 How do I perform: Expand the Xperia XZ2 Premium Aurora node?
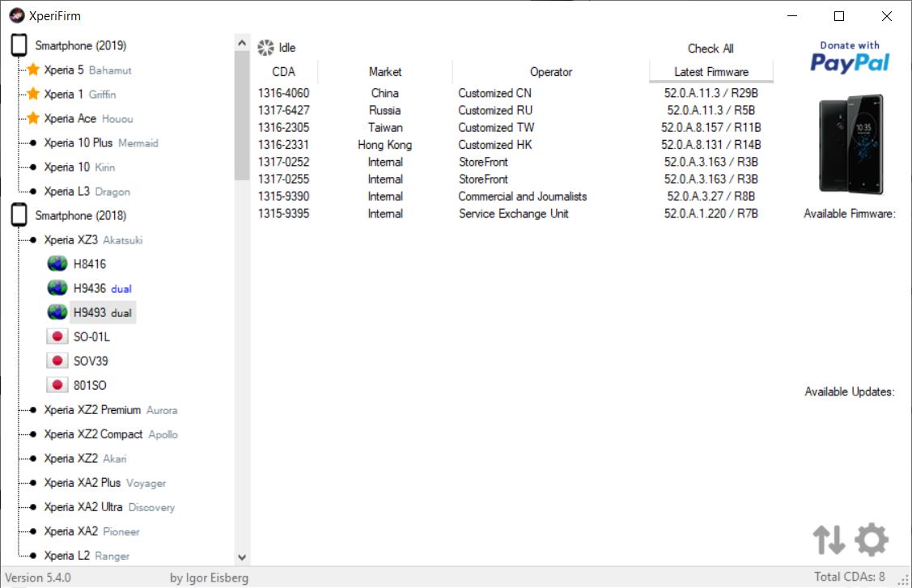[x=33, y=410]
